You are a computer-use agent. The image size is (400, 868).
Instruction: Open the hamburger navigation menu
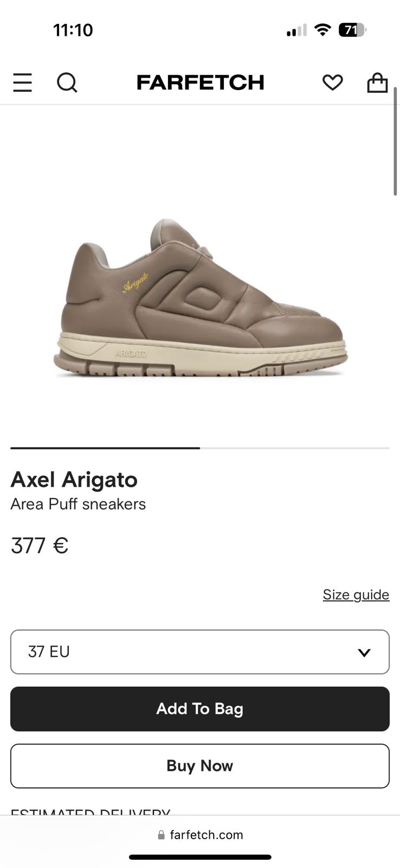pos(22,83)
